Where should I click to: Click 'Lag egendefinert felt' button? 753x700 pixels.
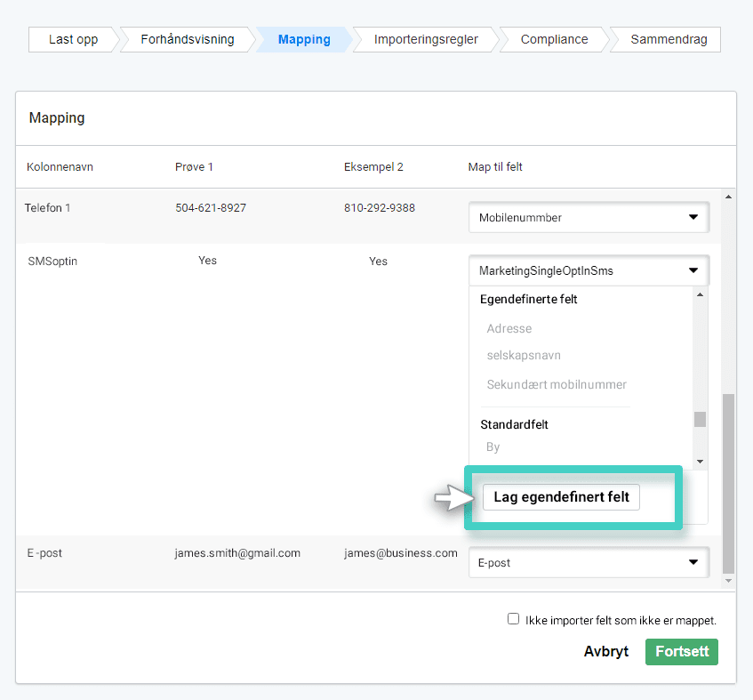click(561, 497)
